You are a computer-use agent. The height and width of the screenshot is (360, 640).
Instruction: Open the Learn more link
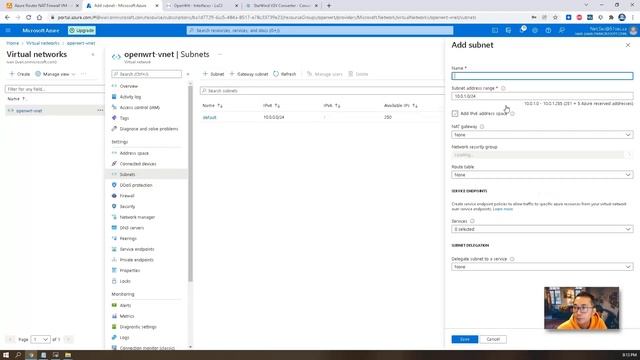pyautogui.click(x=502, y=209)
